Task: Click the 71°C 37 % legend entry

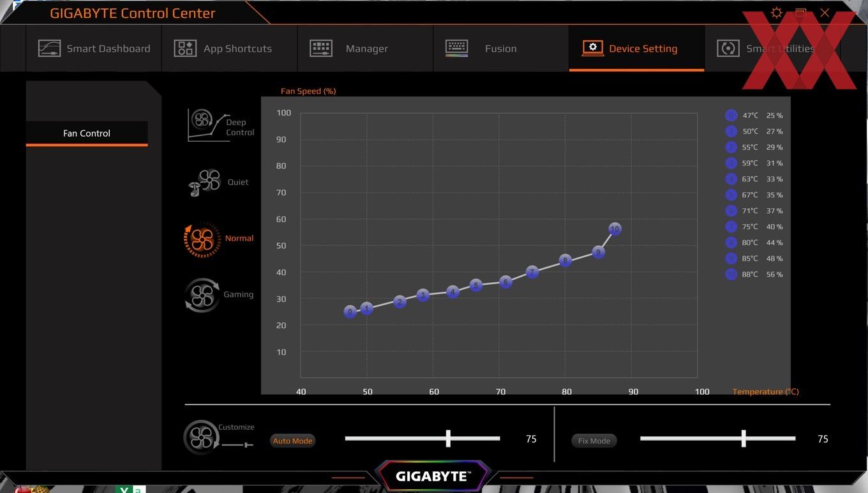Action: [754, 211]
